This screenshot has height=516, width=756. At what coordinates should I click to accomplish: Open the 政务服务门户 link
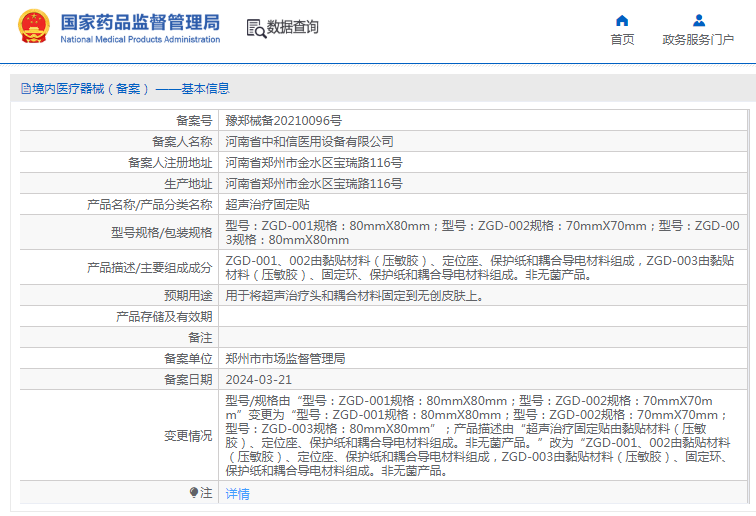698,40
